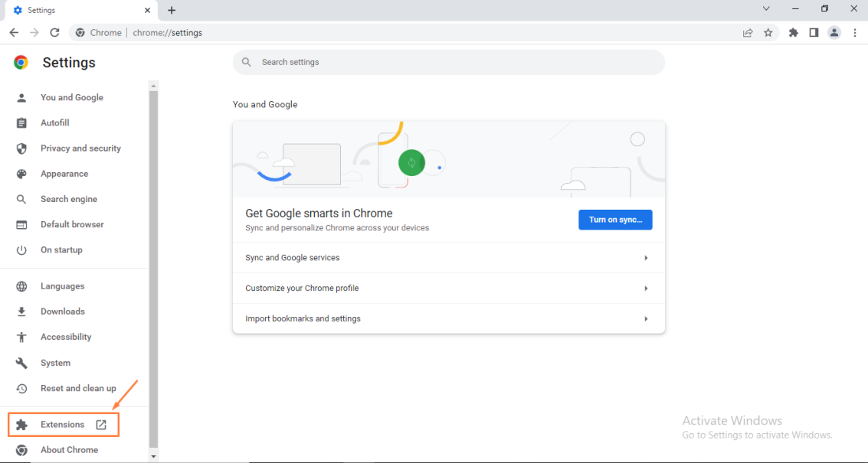Viewport: 868px width, 463px height.
Task: Open the Extensions puzzle icon in toolbar
Action: pyautogui.click(x=794, y=33)
